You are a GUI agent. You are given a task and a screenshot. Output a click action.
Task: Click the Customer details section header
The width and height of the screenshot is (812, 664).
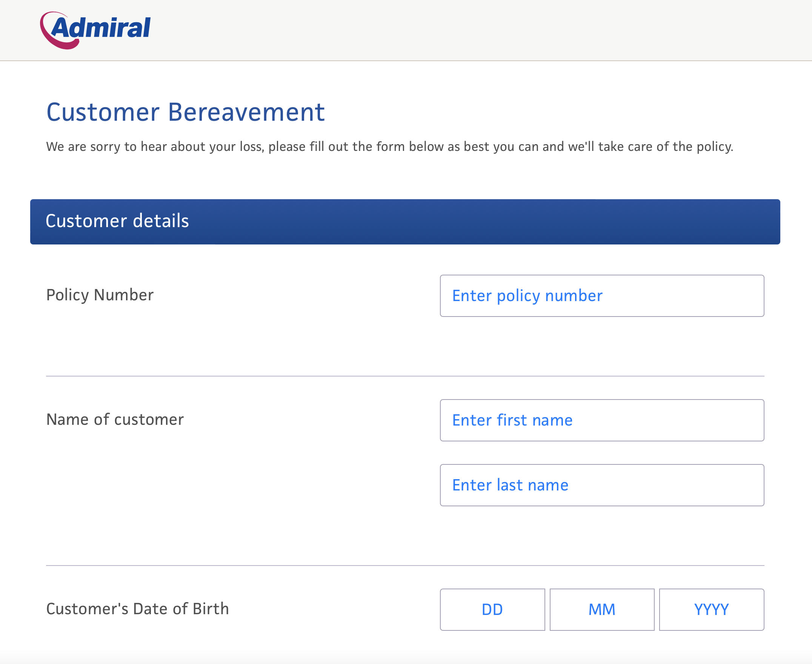click(x=405, y=221)
